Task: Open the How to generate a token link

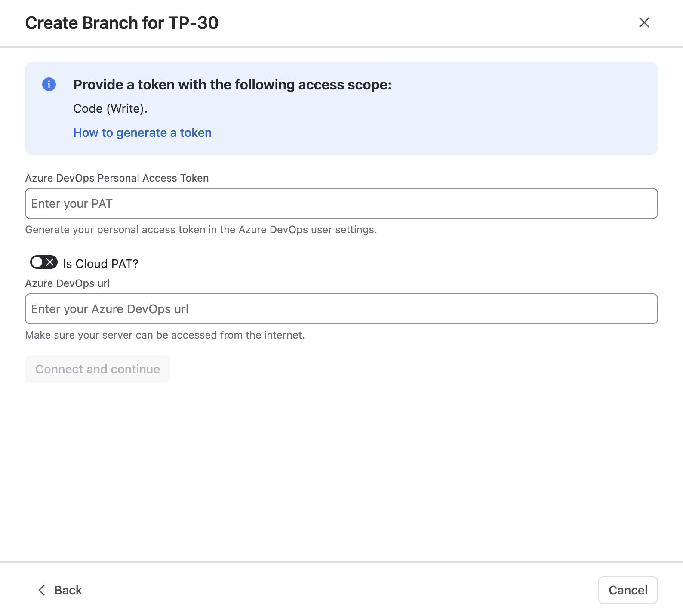Action: click(142, 132)
